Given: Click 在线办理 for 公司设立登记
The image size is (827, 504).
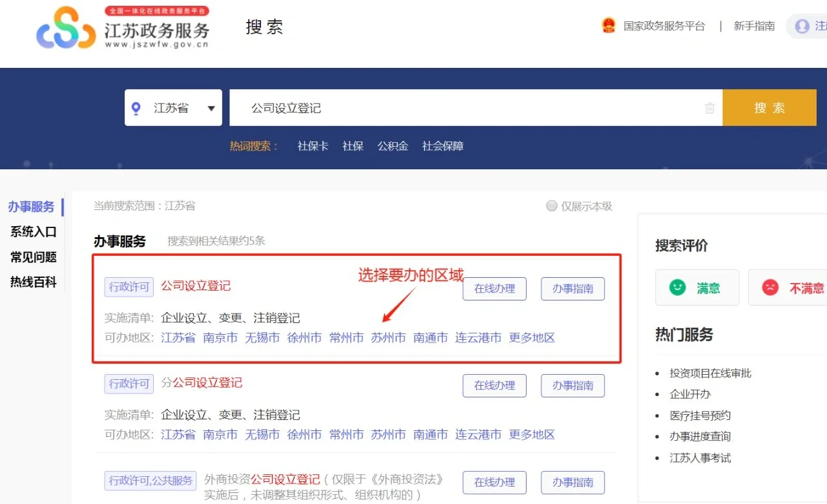Looking at the screenshot, I should click(494, 289).
